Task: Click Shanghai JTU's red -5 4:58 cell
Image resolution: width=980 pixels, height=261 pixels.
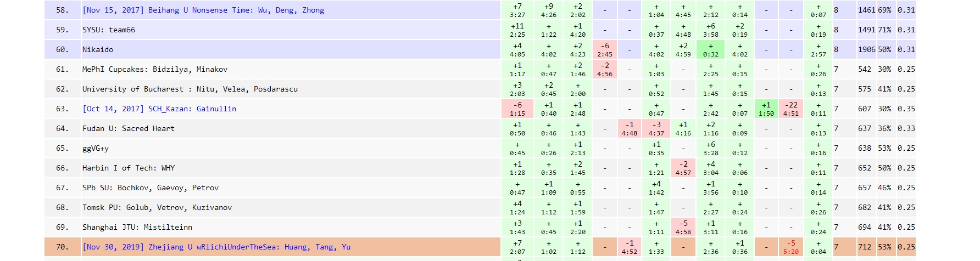Action: tap(683, 228)
